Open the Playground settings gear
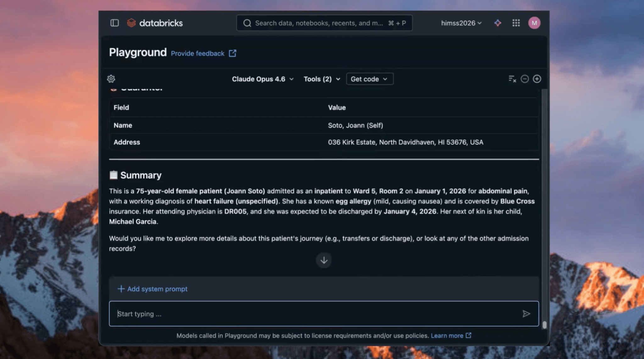The image size is (644, 359). coord(111,79)
